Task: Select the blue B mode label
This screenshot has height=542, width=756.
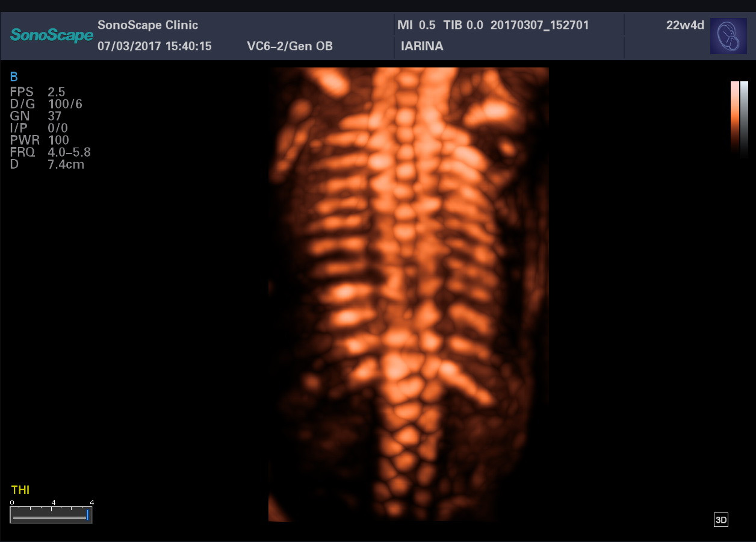Action: pyautogui.click(x=14, y=76)
